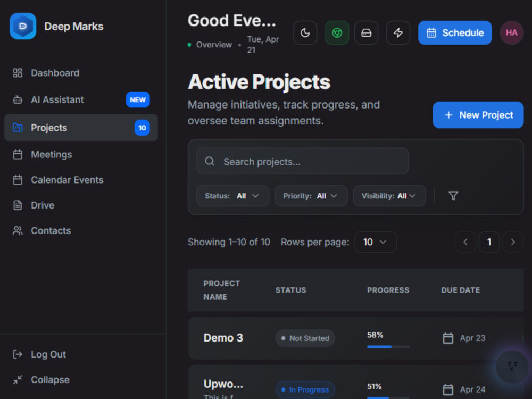
Task: Open the Upwo... project row
Action: pos(355,383)
